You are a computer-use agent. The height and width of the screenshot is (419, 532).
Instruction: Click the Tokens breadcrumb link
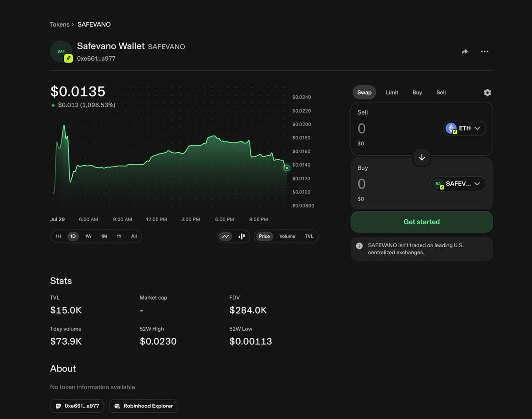[60, 24]
